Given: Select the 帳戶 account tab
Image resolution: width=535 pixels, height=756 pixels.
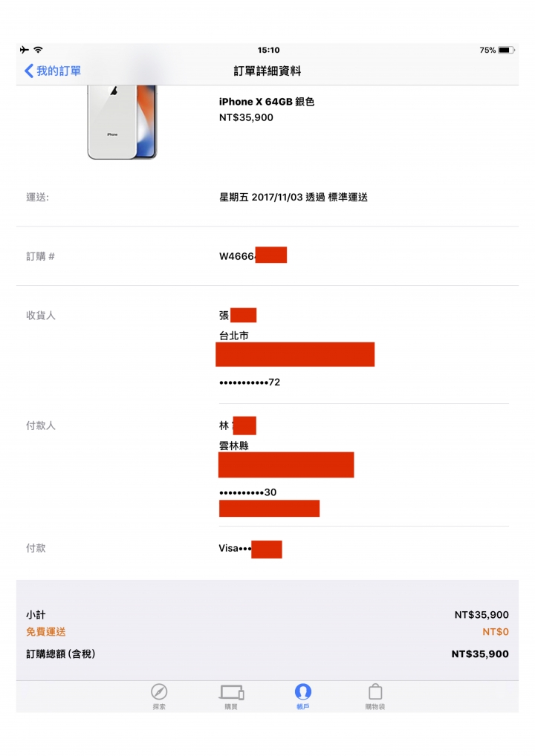Looking at the screenshot, I should tap(303, 696).
